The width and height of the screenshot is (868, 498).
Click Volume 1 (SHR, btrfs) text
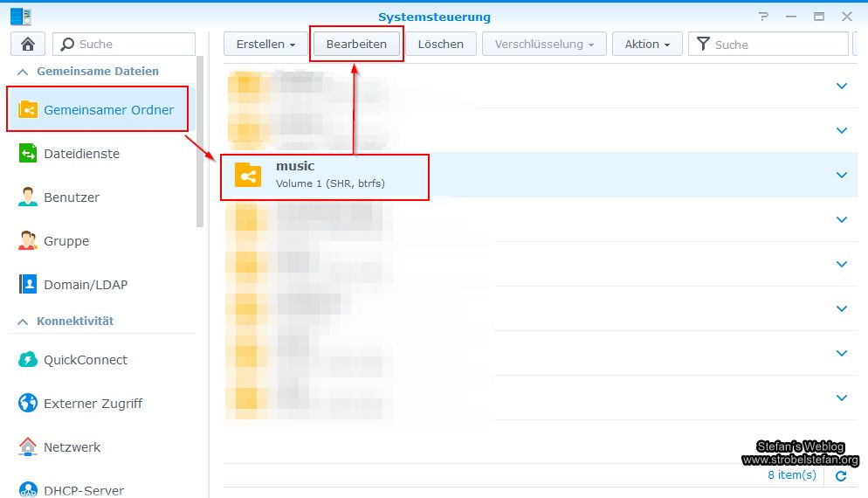330,183
